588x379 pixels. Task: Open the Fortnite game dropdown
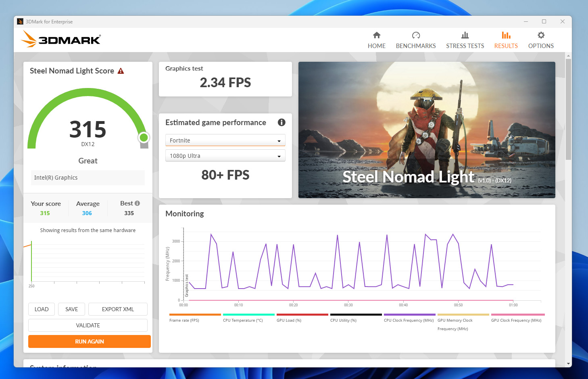(x=225, y=140)
